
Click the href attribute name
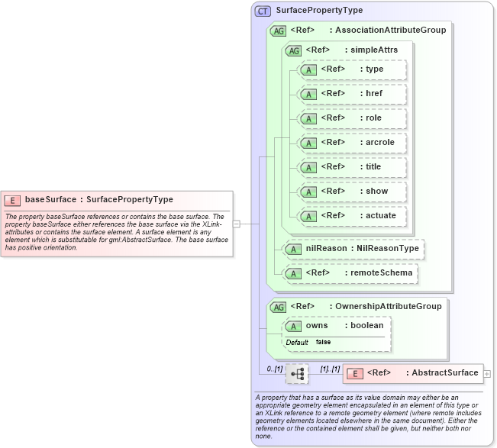coord(374,93)
